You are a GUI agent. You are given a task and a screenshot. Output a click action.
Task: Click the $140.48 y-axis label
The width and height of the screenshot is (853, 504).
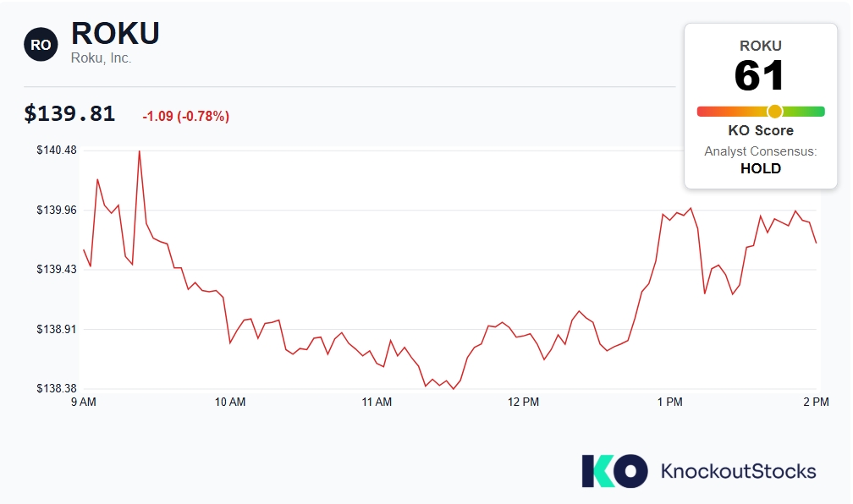click(x=57, y=150)
